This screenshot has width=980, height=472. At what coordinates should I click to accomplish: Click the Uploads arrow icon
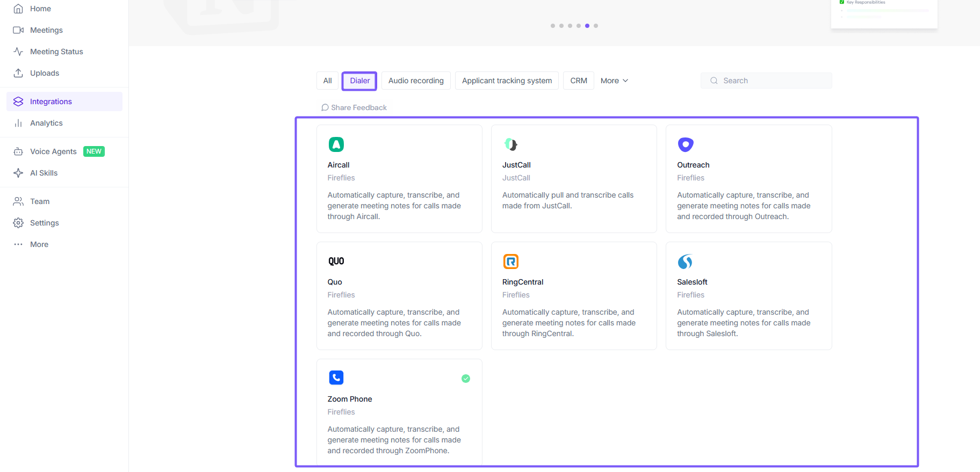pyautogui.click(x=18, y=73)
